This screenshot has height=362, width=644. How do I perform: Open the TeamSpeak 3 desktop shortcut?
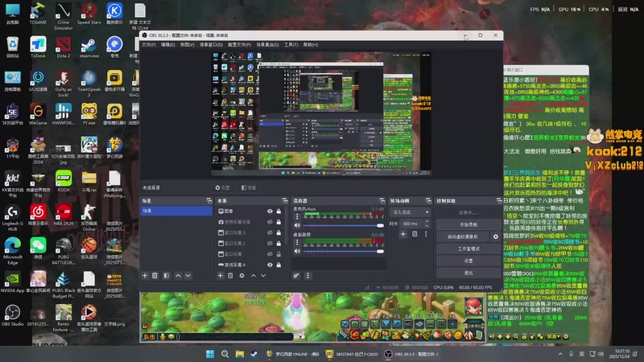[x=89, y=84]
